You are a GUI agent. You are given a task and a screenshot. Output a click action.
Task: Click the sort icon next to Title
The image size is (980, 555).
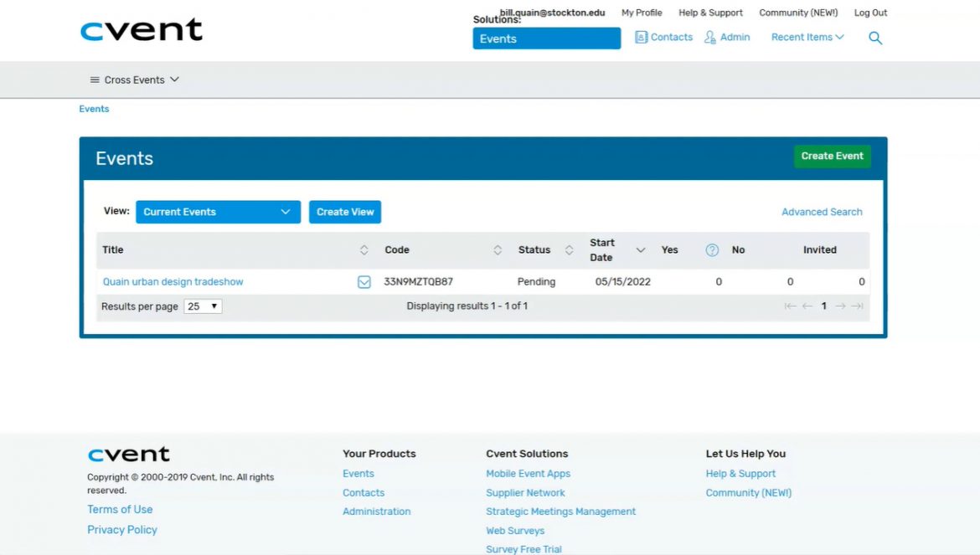(364, 249)
